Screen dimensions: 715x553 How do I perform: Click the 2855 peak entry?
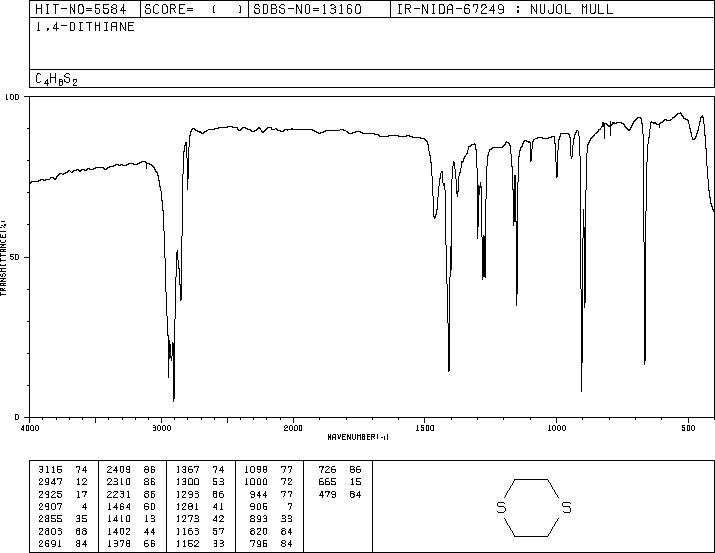coord(62,519)
